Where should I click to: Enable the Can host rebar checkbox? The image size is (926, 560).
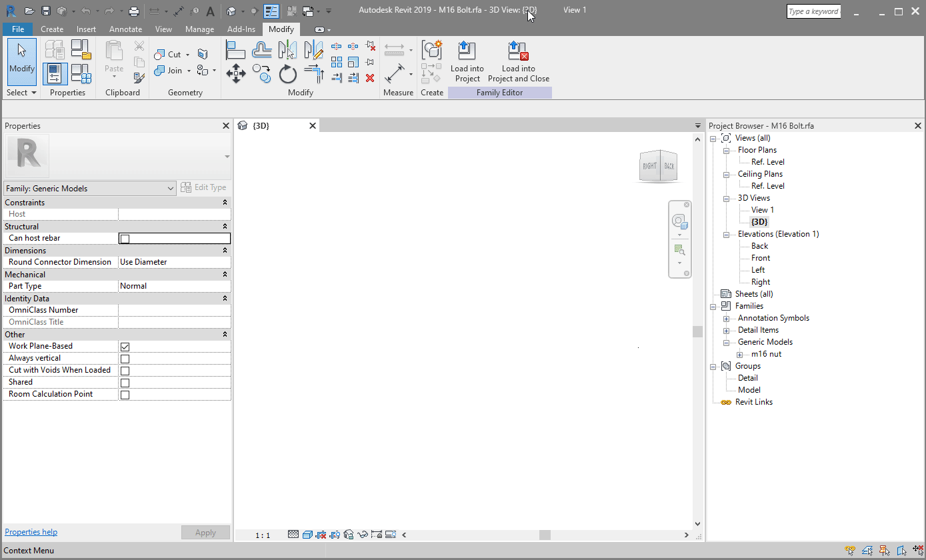[124, 238]
